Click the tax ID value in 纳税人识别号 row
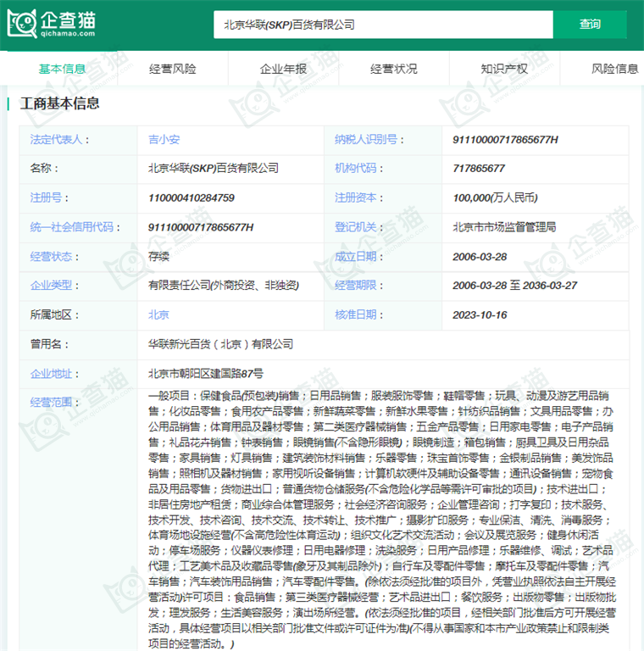The height and width of the screenshot is (651, 644). point(505,140)
